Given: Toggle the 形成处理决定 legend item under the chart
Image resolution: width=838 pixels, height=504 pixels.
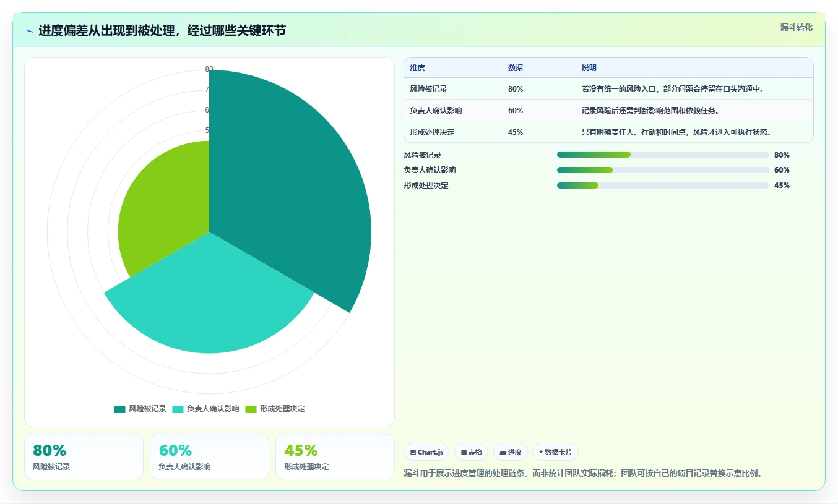Looking at the screenshot, I should click(x=275, y=409).
